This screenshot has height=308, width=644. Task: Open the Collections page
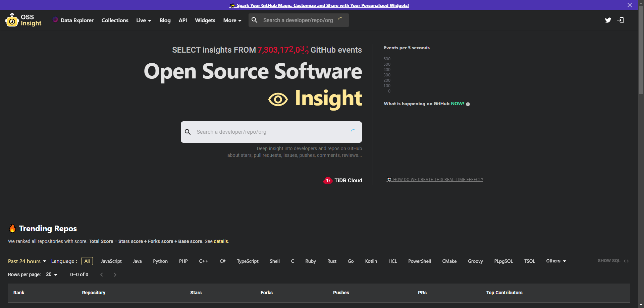[115, 20]
